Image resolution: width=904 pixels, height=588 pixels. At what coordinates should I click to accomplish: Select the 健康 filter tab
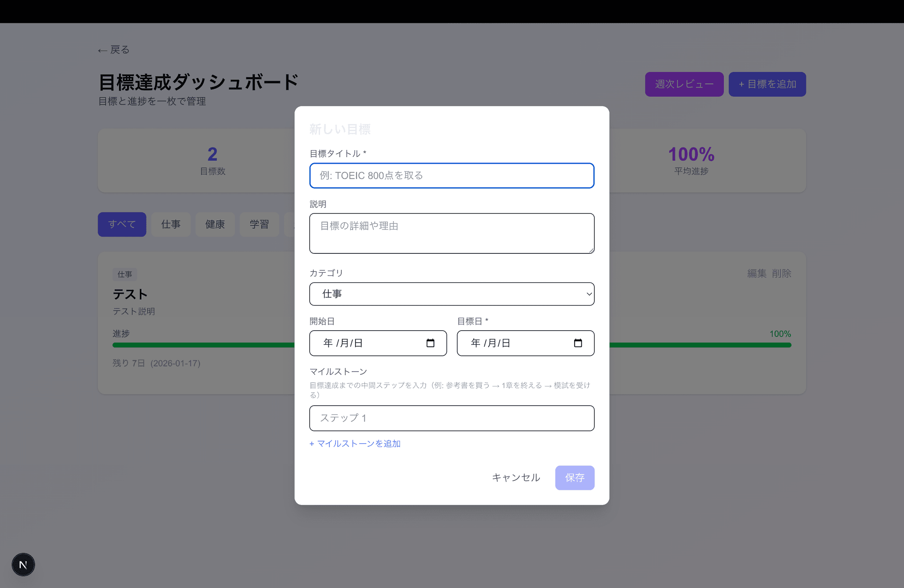coord(215,224)
